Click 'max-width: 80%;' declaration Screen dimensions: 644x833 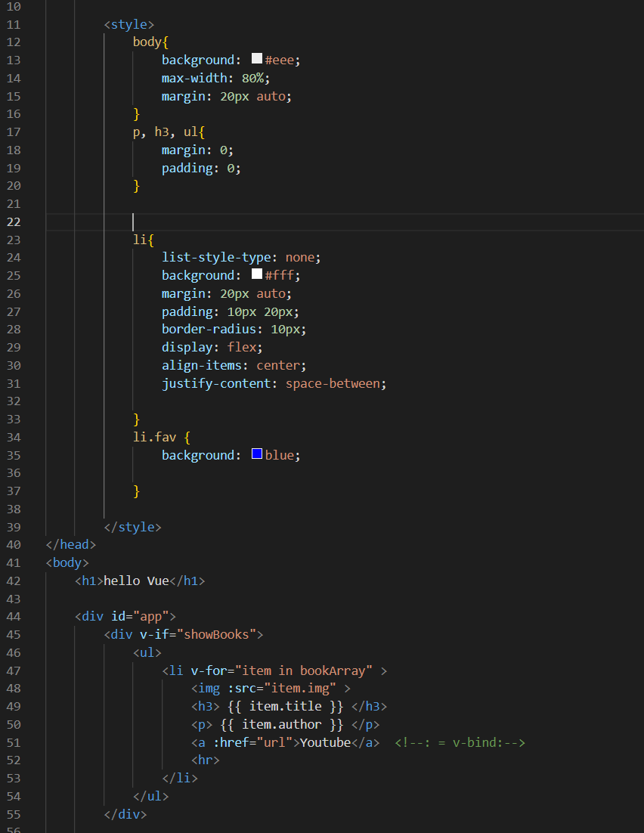215,78
